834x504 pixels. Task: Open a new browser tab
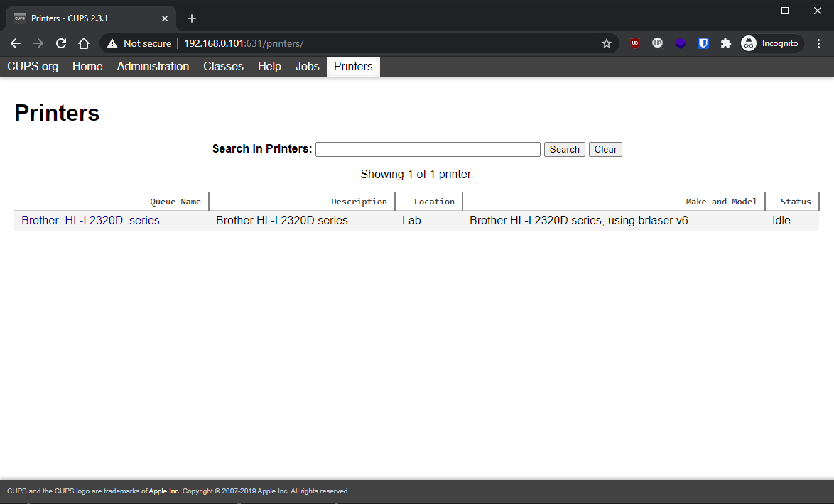point(192,18)
